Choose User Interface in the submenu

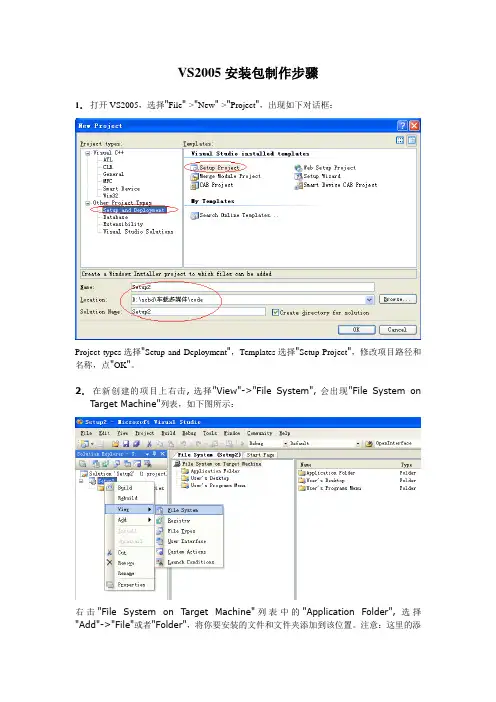[189, 541]
